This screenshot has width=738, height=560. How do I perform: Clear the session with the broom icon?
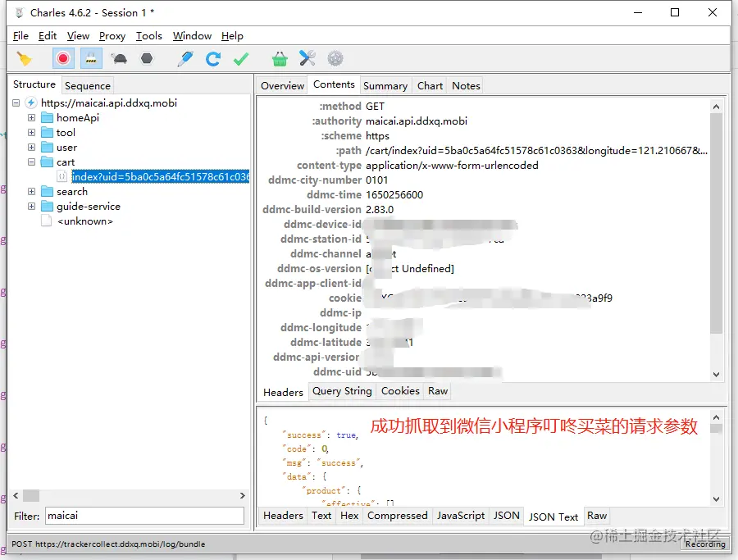pos(24,59)
